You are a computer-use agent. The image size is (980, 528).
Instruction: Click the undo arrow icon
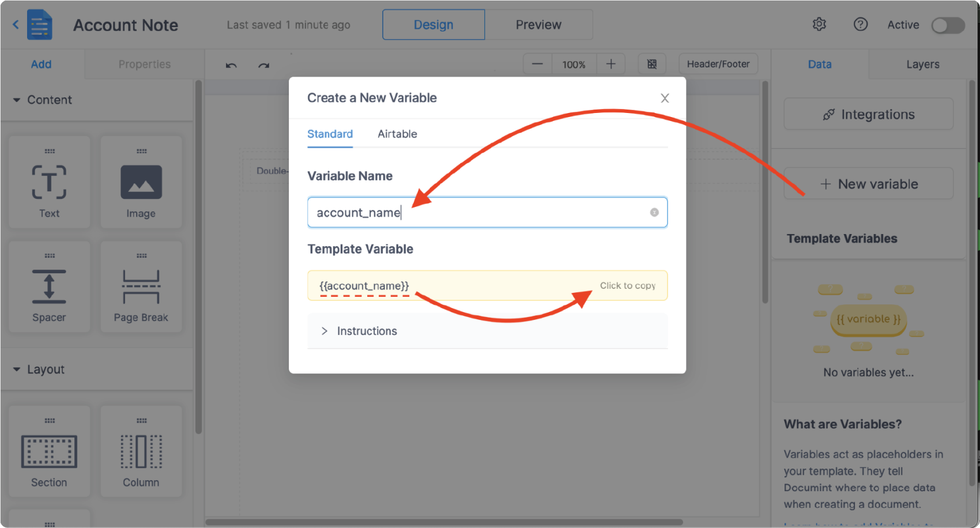pyautogui.click(x=231, y=65)
